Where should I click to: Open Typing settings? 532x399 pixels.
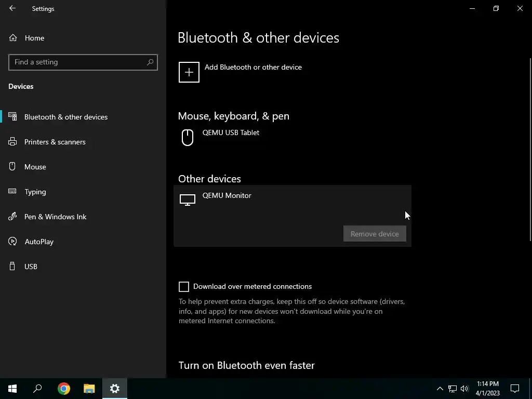83,192
